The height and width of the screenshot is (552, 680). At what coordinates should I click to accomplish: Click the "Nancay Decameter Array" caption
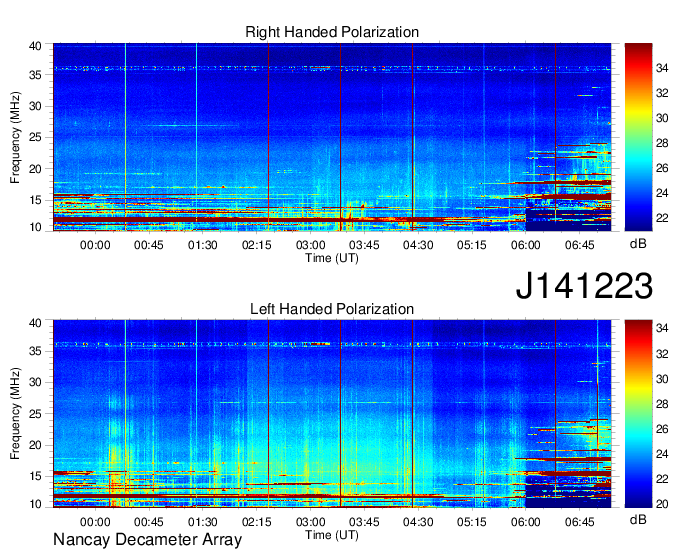click(147, 540)
